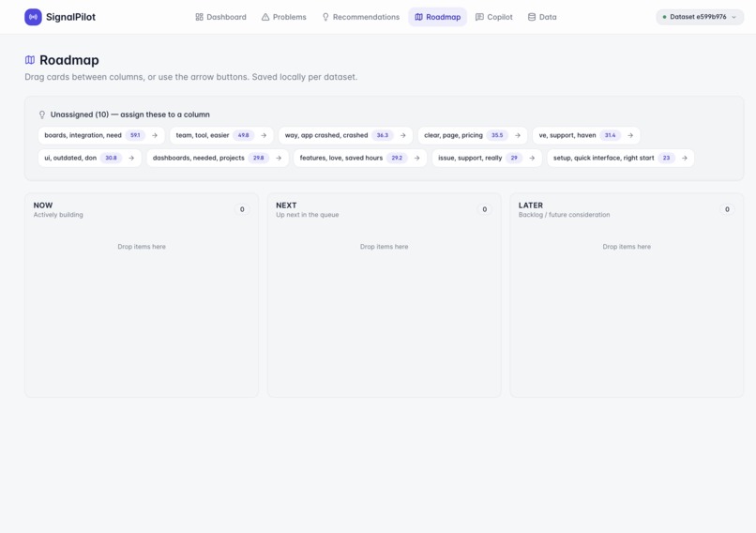Open the Dashboard tab
This screenshot has height=533, width=756.
coord(220,17)
